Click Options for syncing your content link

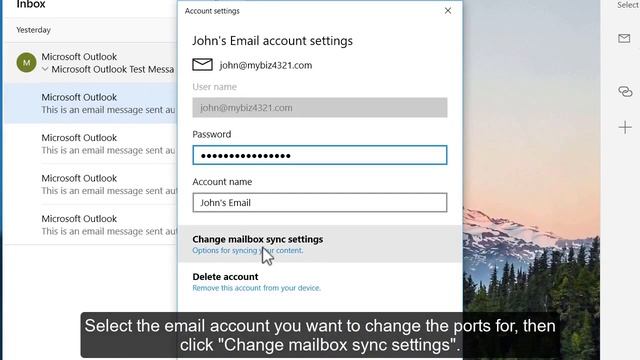point(247,250)
